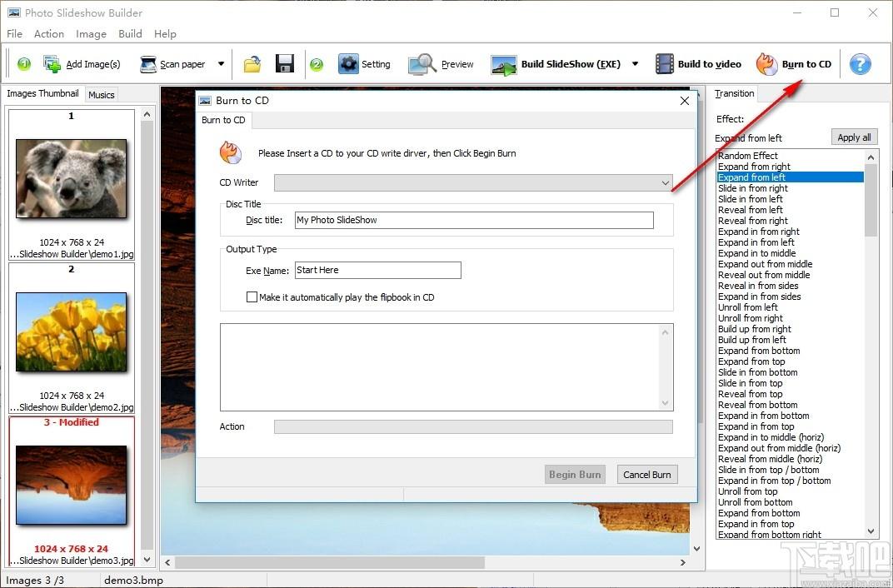
Task: Click the Action progress bar
Action: (x=473, y=426)
